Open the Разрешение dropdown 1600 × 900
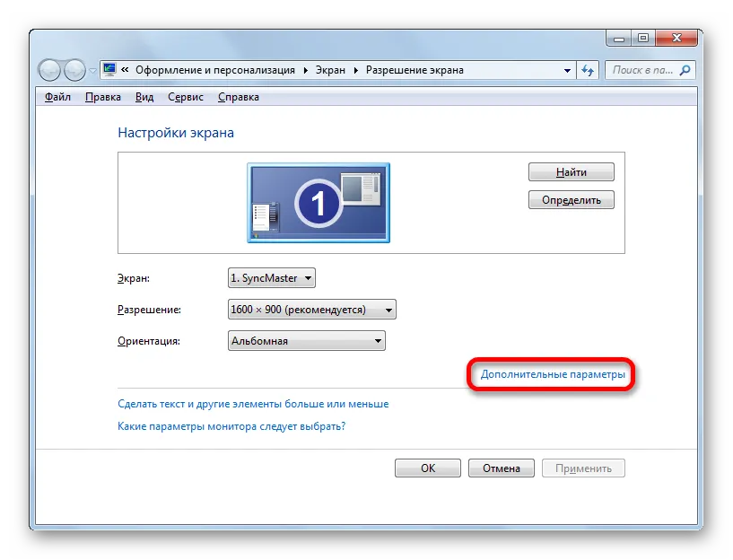 pyautogui.click(x=312, y=310)
